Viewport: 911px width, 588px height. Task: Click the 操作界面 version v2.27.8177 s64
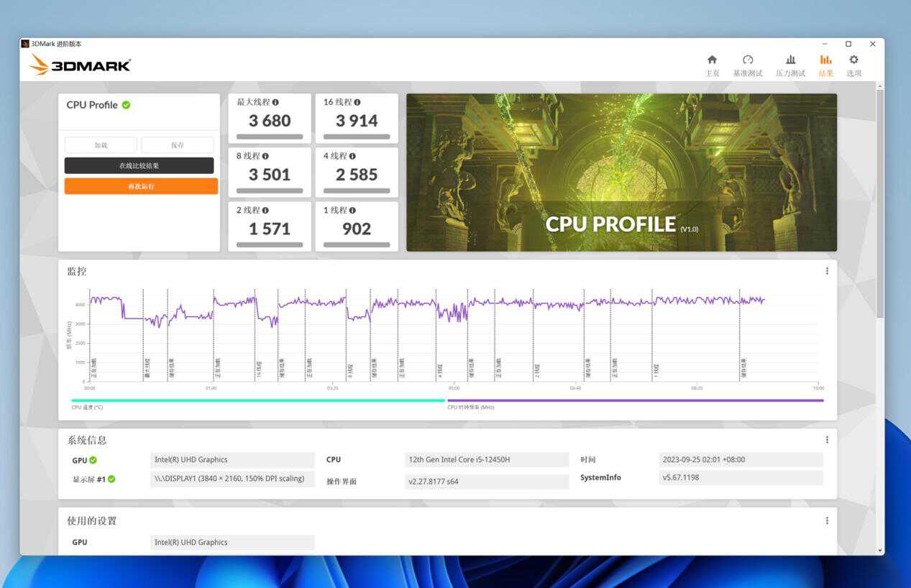click(487, 482)
